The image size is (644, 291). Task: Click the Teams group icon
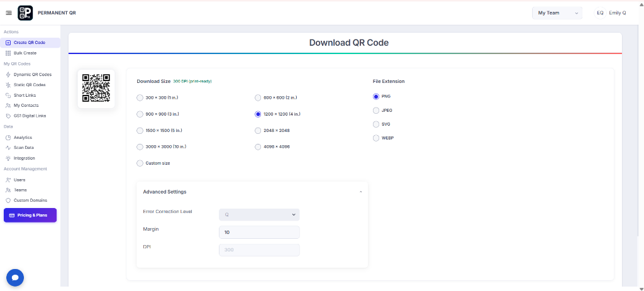(x=8, y=190)
